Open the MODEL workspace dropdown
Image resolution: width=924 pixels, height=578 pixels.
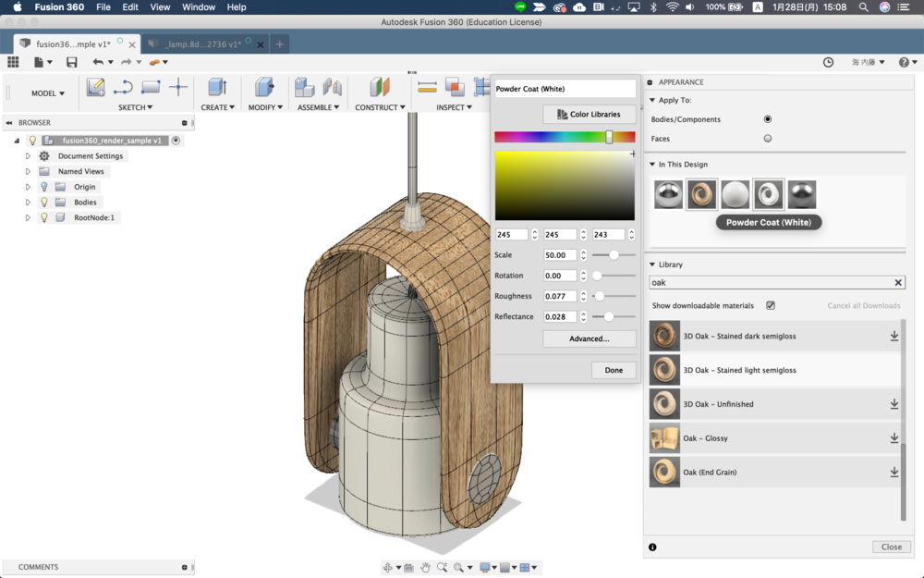48,93
